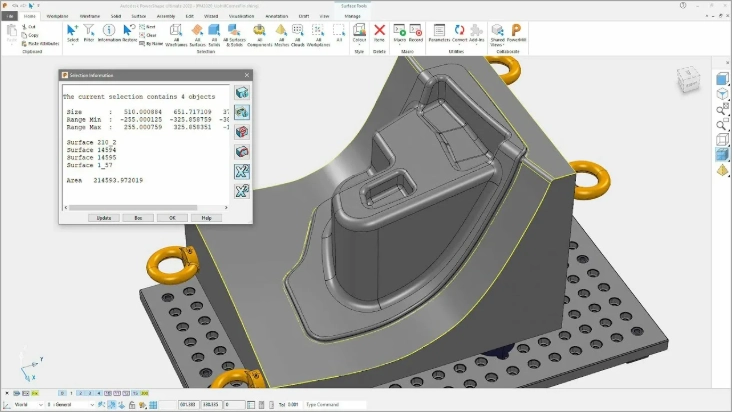Open the Information tool
The image size is (732, 412).
[x=109, y=34]
